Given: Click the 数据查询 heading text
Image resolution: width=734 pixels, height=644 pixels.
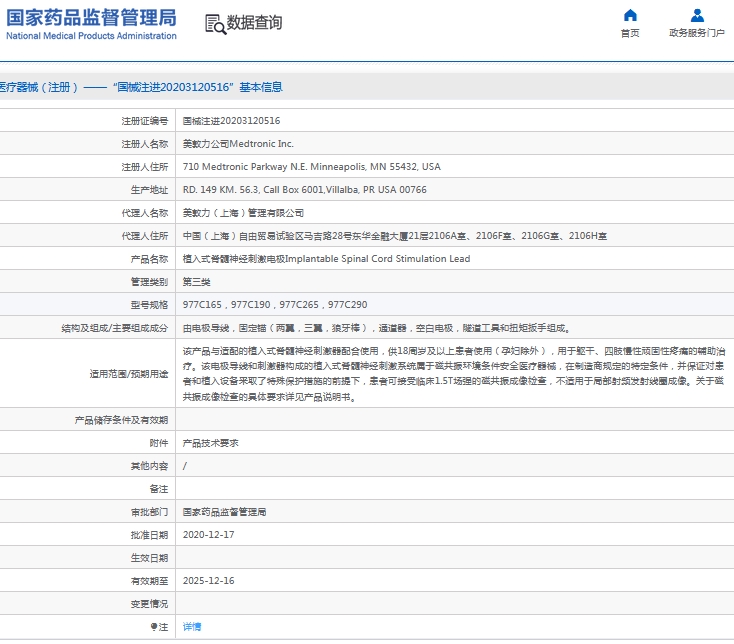Looking at the screenshot, I should click(254, 22).
